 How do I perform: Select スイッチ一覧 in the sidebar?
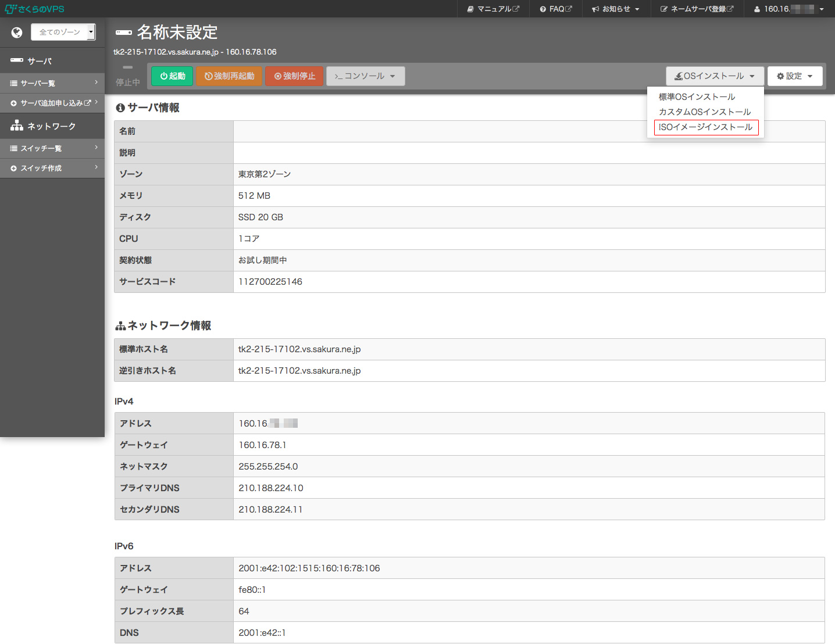52,148
